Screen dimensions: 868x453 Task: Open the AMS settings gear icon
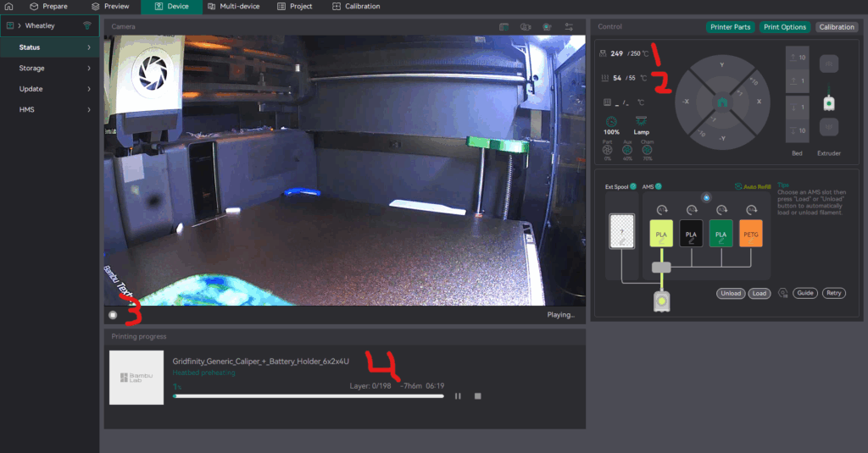coord(782,293)
